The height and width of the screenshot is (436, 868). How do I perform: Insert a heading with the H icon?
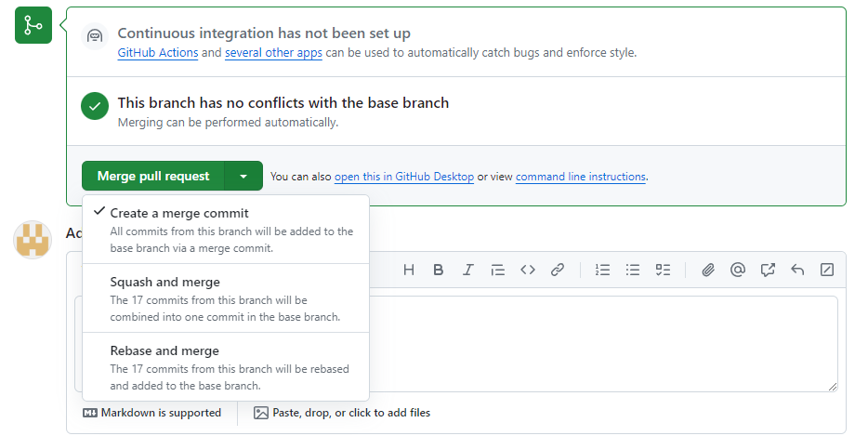tap(409, 270)
